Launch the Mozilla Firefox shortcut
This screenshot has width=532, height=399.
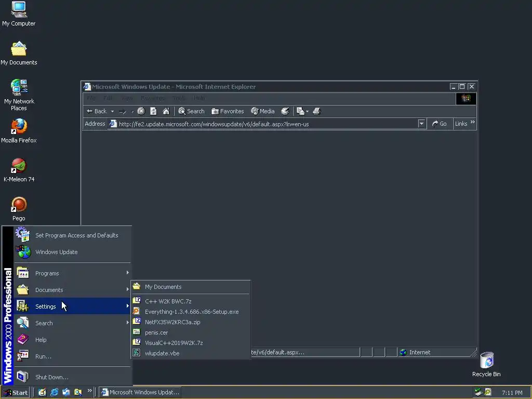pyautogui.click(x=19, y=130)
